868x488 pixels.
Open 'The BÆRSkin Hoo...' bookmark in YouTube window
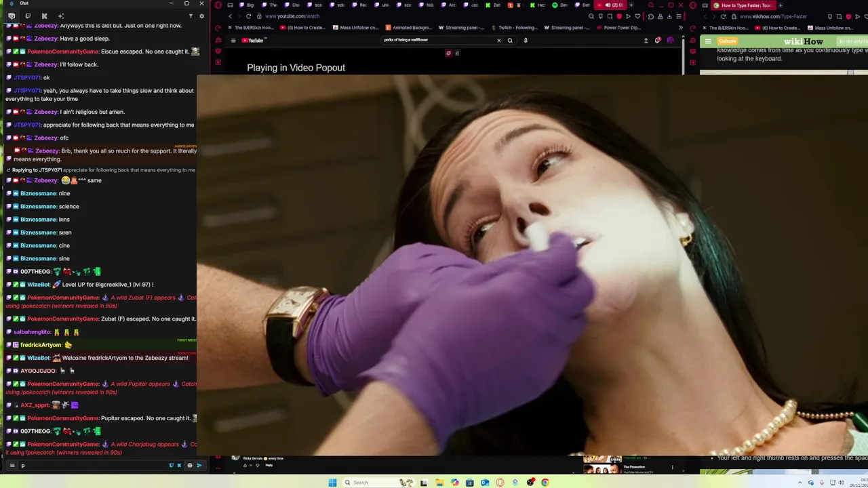250,28
